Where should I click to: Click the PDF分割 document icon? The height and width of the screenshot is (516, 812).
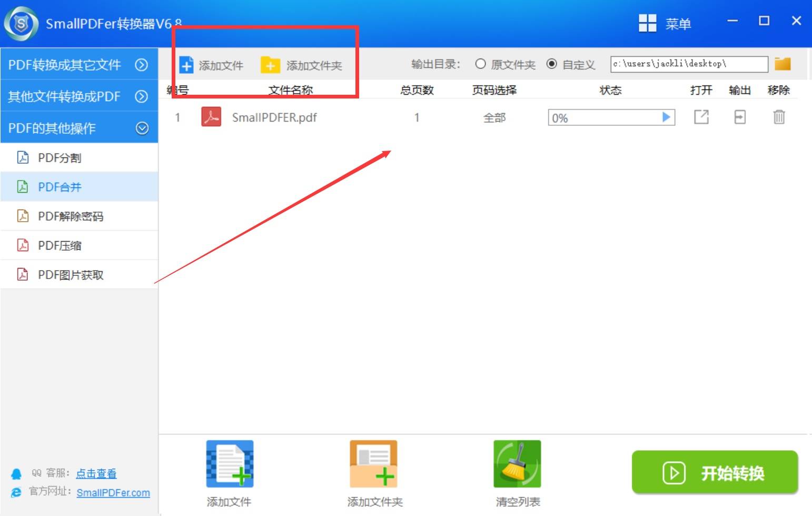click(23, 157)
